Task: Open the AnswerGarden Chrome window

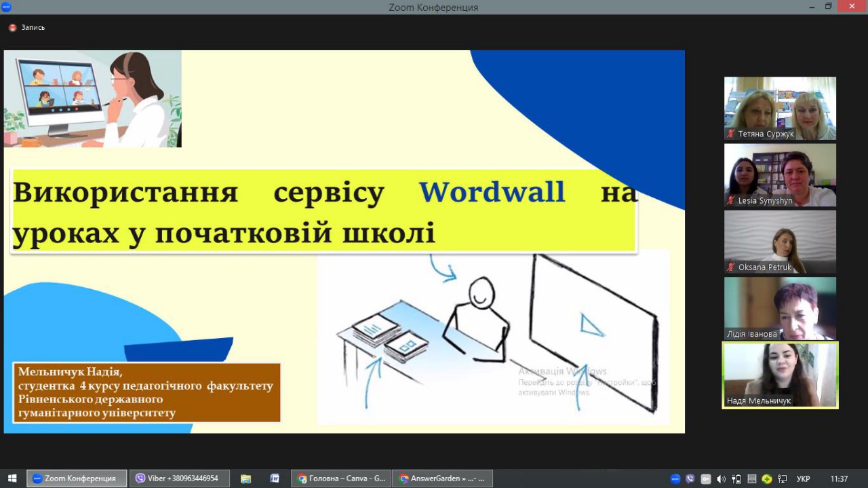Action: 443,478
